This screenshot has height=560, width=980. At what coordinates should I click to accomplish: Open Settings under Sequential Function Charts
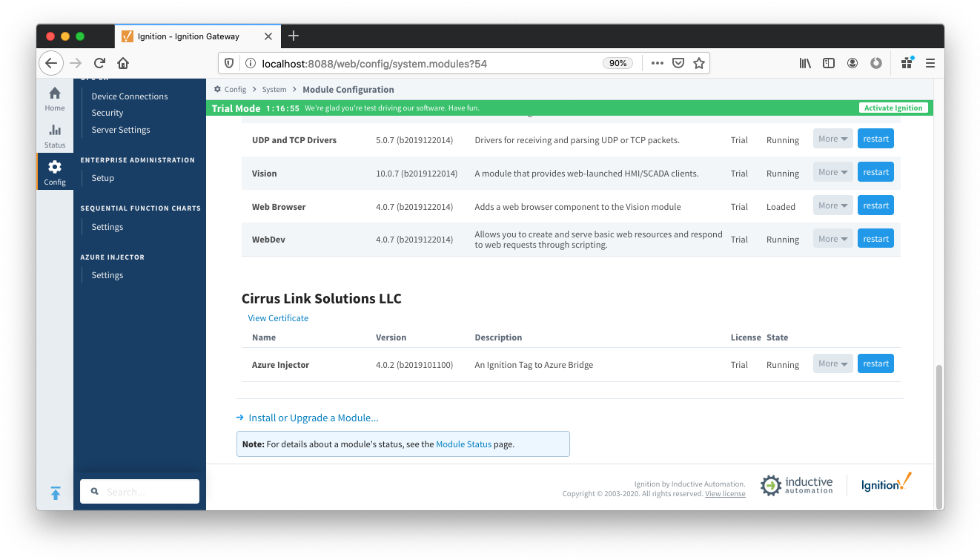107,227
